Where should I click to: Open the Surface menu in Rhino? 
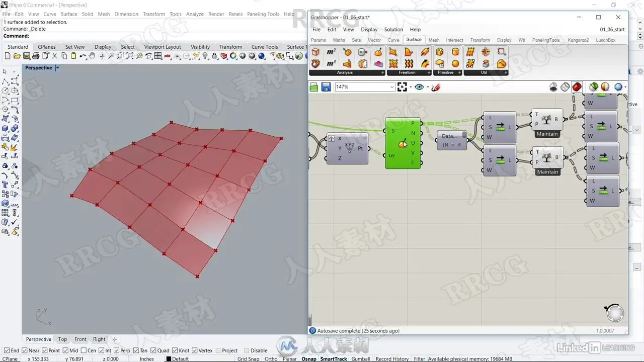[69, 14]
